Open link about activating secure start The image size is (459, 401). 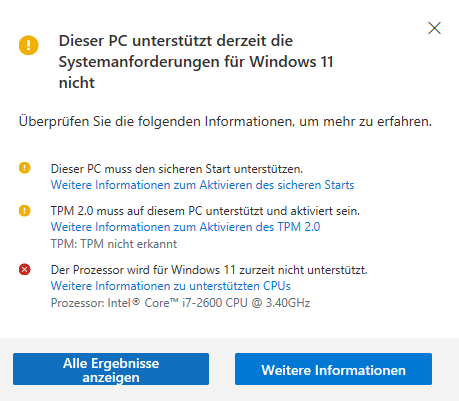pyautogui.click(x=202, y=185)
